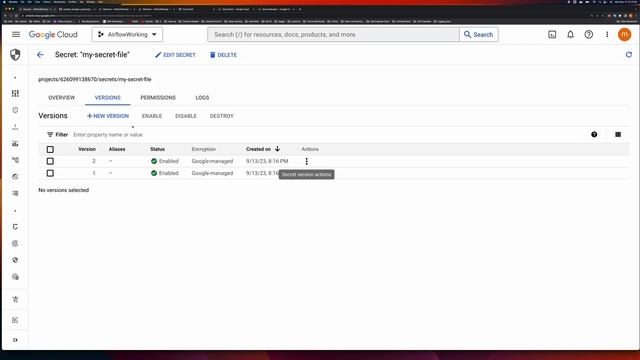The width and height of the screenshot is (640, 360).
Task: Open the release notes sidebar icon
Action: tap(15, 320)
